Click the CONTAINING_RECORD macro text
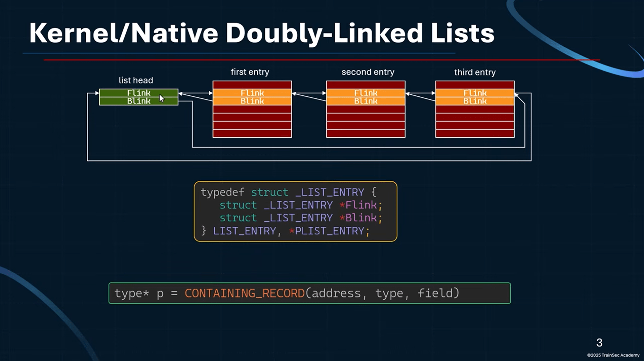644x361 pixels. (244, 293)
